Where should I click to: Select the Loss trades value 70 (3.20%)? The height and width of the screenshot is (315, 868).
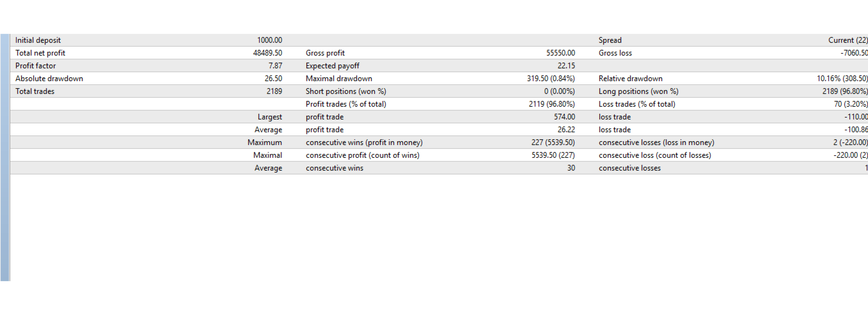pyautogui.click(x=851, y=104)
